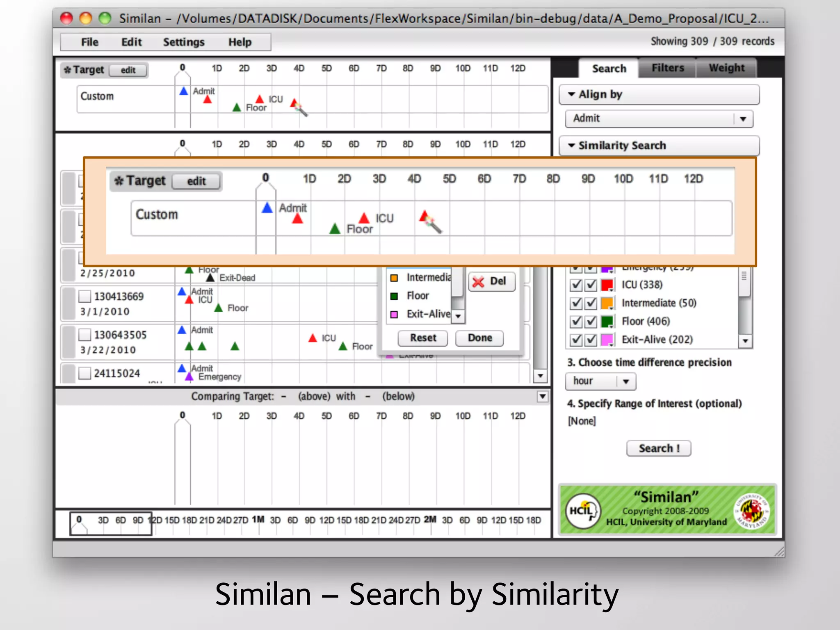Click blue Admit triangle for record 130643505

click(182, 330)
